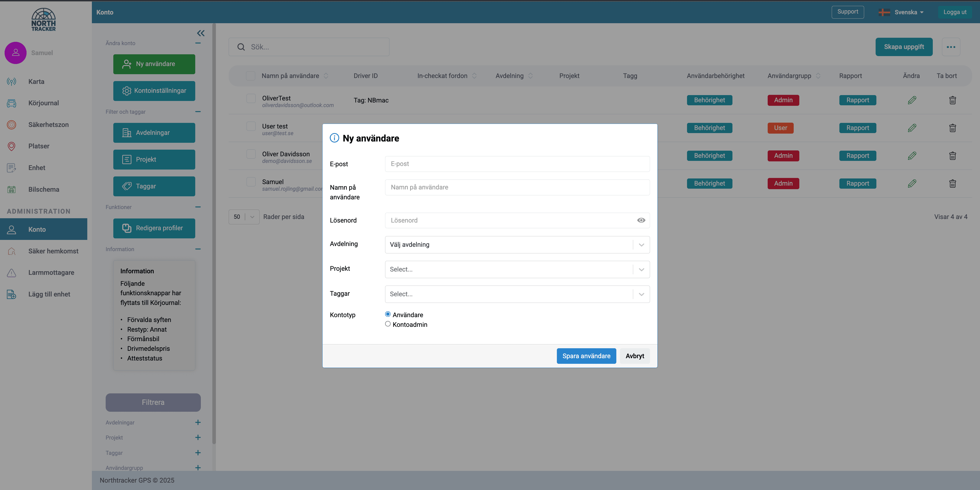
Task: Click the purple Samuel avatar icon
Action: pyautogui.click(x=15, y=53)
